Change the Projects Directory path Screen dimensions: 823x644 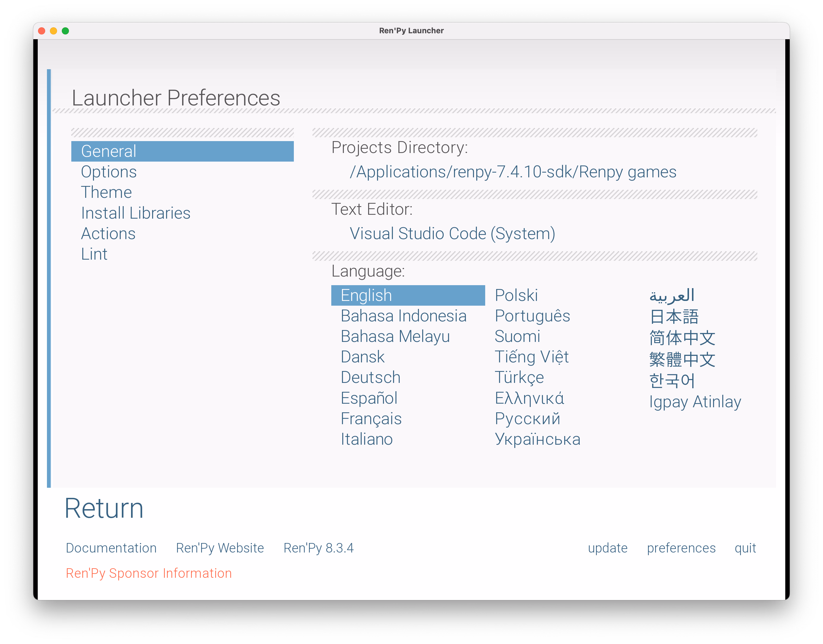click(x=513, y=172)
